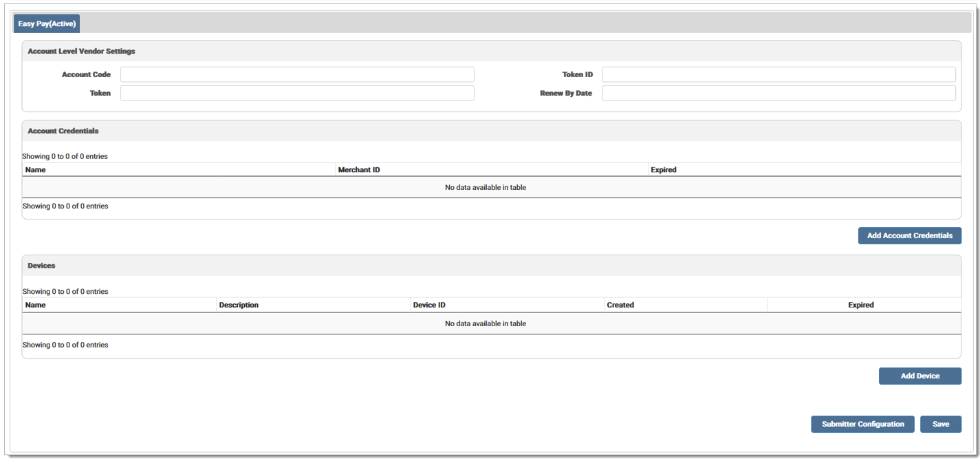Focus the Token text box
980x459 pixels.
(x=297, y=93)
